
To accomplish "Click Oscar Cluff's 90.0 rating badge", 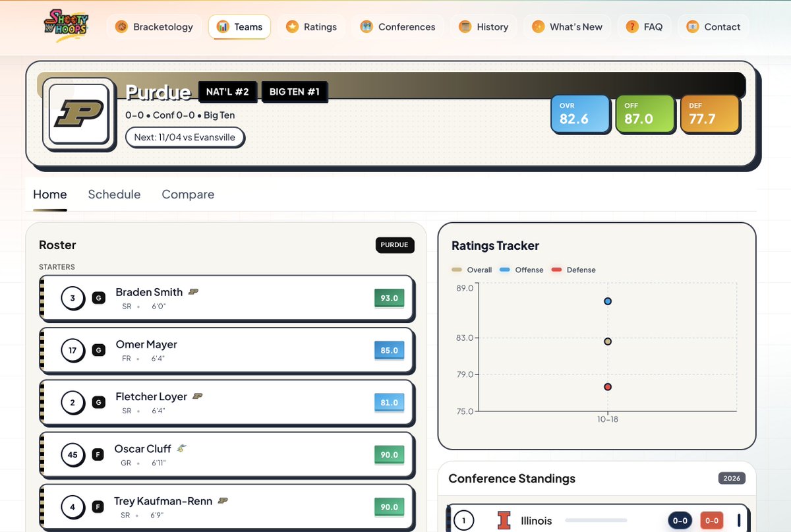I will pos(389,455).
